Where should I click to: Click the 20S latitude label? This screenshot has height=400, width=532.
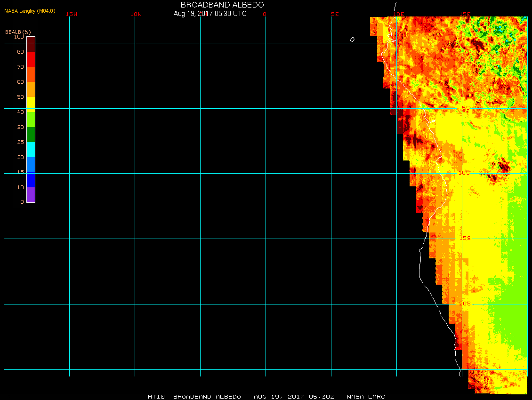click(x=464, y=304)
